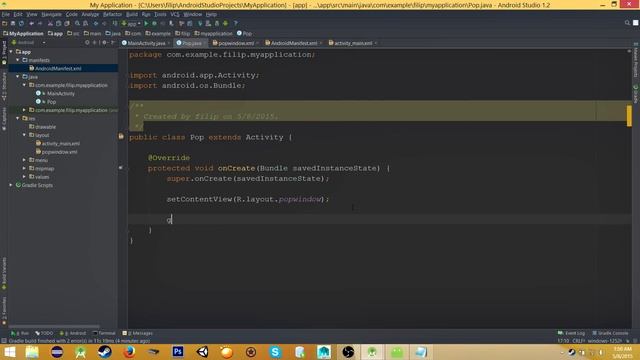
Task: Collapse the layout folder
Action: click(x=24, y=135)
